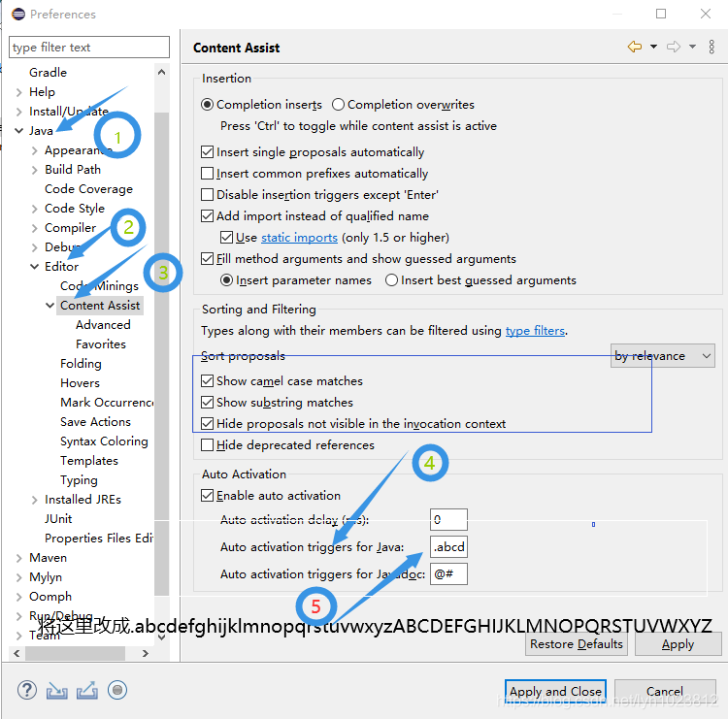Viewport: 728px width, 719px height.
Task: Toggle Fill method arguments checkbox
Action: pyautogui.click(x=207, y=258)
